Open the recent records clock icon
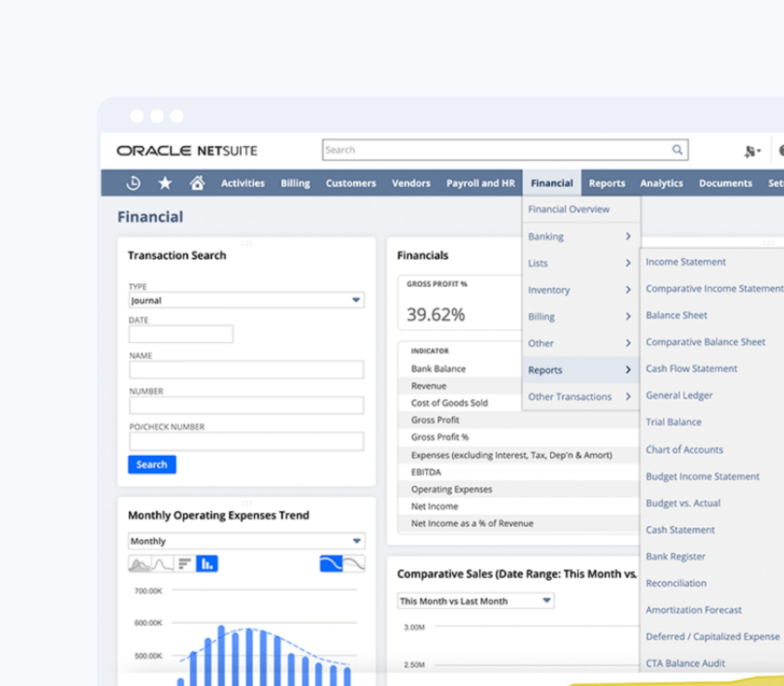 [133, 183]
